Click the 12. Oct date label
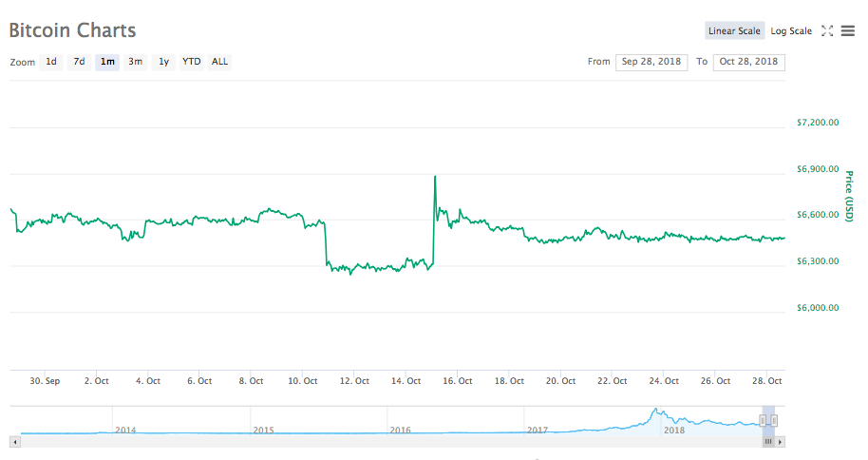This screenshot has width=868, height=460. (x=354, y=381)
